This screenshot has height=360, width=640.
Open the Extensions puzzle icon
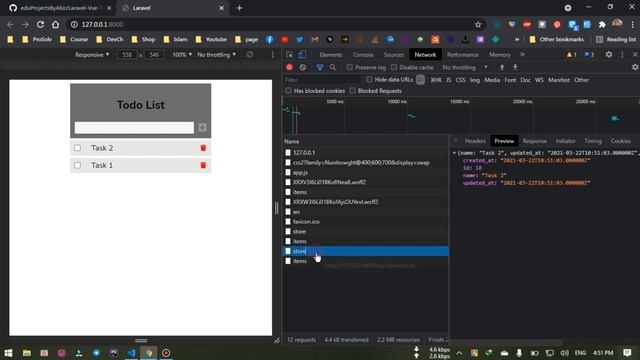[602, 24]
